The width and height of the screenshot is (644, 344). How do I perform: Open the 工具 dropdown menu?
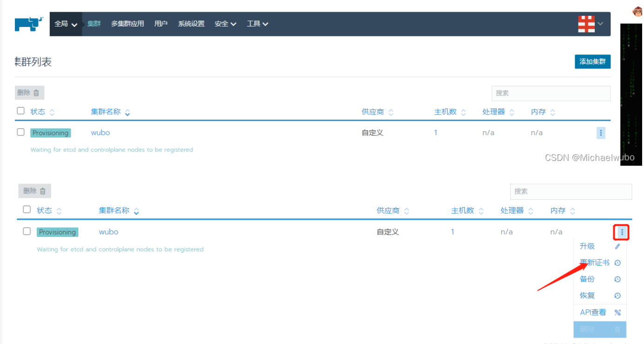(257, 24)
